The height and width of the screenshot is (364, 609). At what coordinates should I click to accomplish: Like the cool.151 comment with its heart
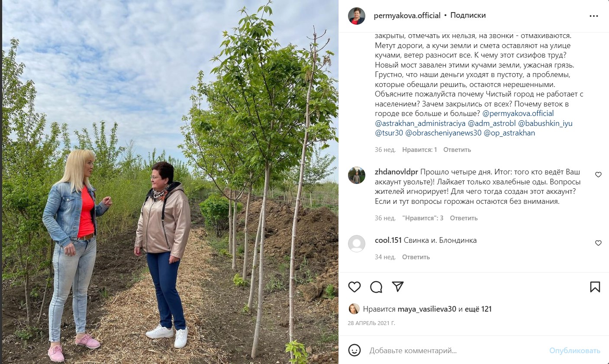tap(598, 243)
